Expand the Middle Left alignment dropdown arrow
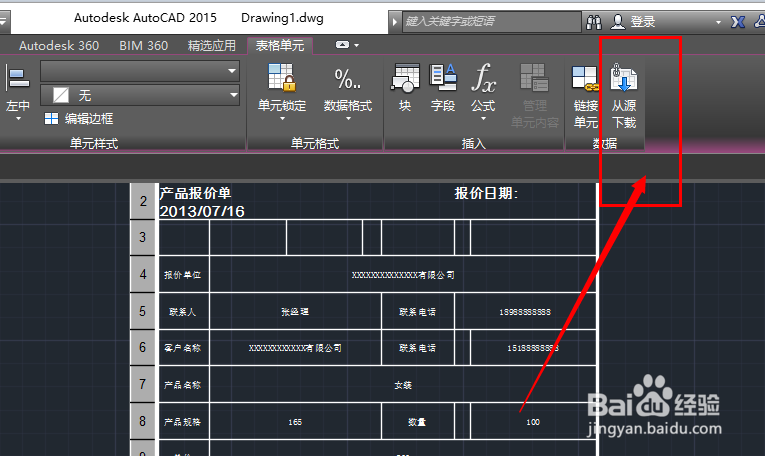 18,119
